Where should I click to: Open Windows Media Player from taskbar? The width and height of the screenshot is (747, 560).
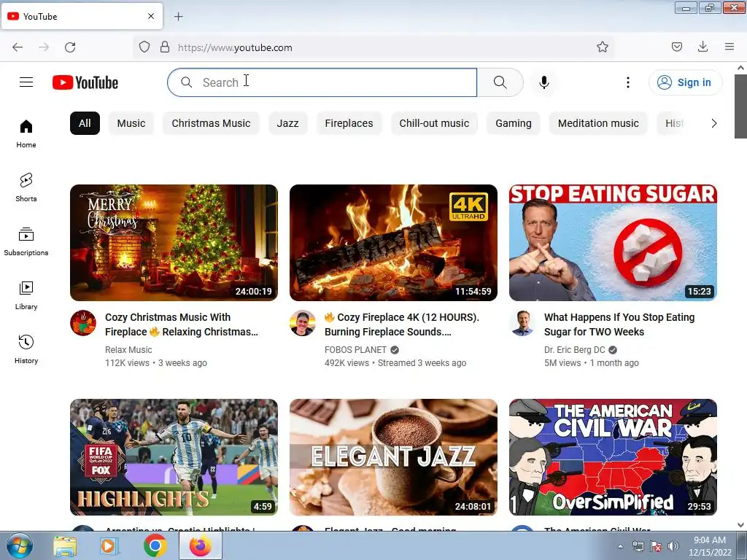(109, 546)
